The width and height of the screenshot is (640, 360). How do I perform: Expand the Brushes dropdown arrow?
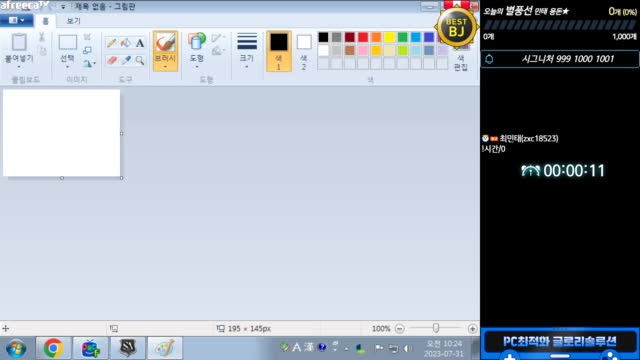165,67
